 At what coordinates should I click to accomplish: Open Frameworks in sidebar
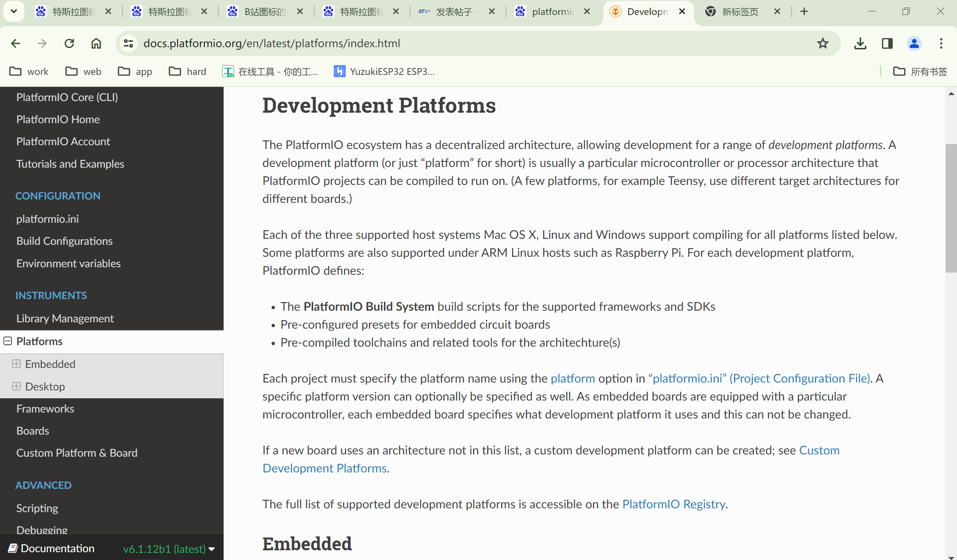45,409
